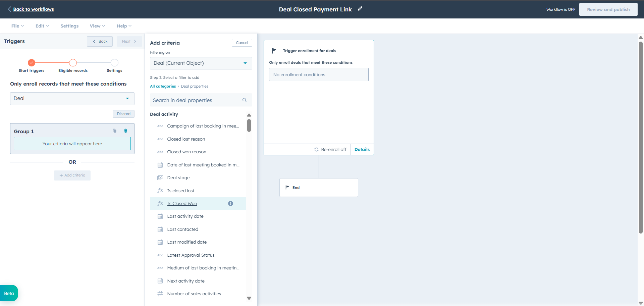
Task: Click the Abc icon beside Latest Approval Status
Action: point(160,255)
